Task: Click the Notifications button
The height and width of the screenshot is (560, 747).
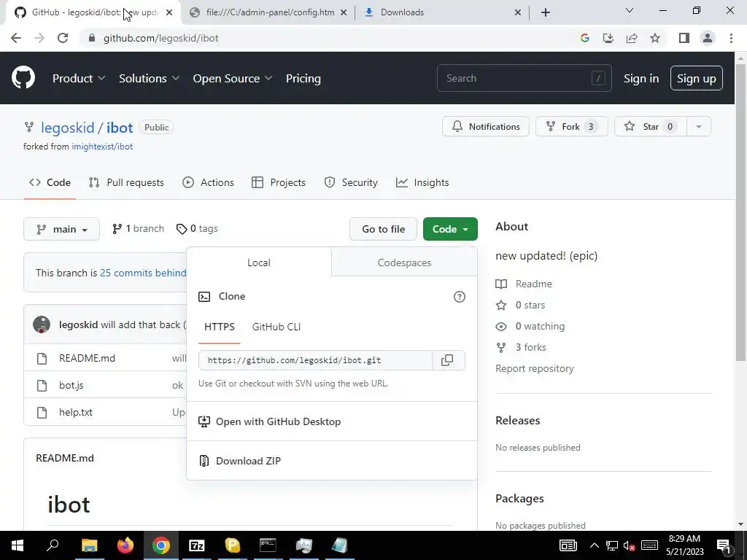Action: coord(485,127)
